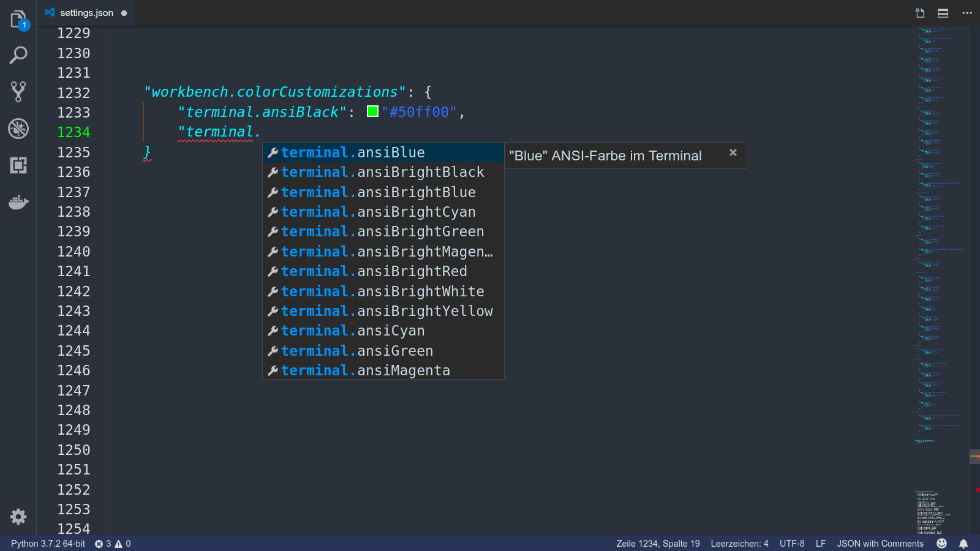Click the vertical scrollbar thumb
Screen dimensions: 980x551
point(974,457)
